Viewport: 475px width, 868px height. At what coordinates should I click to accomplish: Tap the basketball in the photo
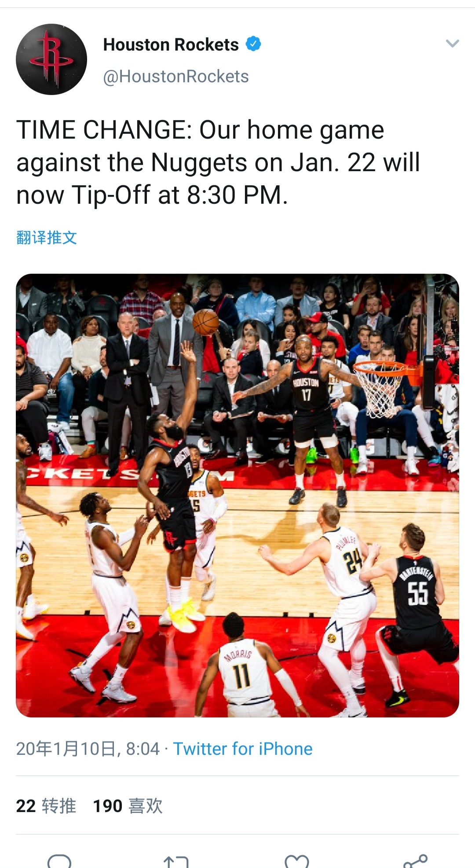coord(206,322)
